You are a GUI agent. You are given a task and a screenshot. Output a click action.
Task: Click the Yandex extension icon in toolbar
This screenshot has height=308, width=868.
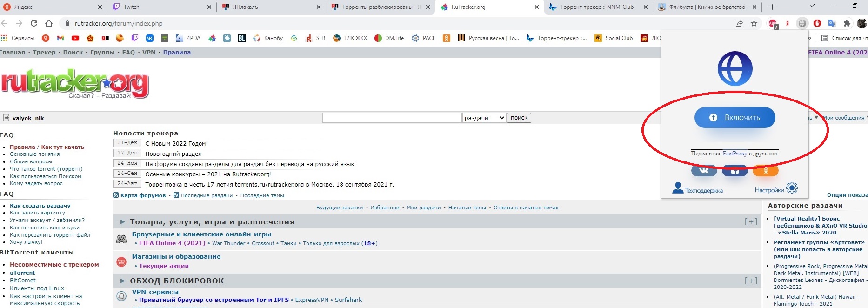coord(788,23)
